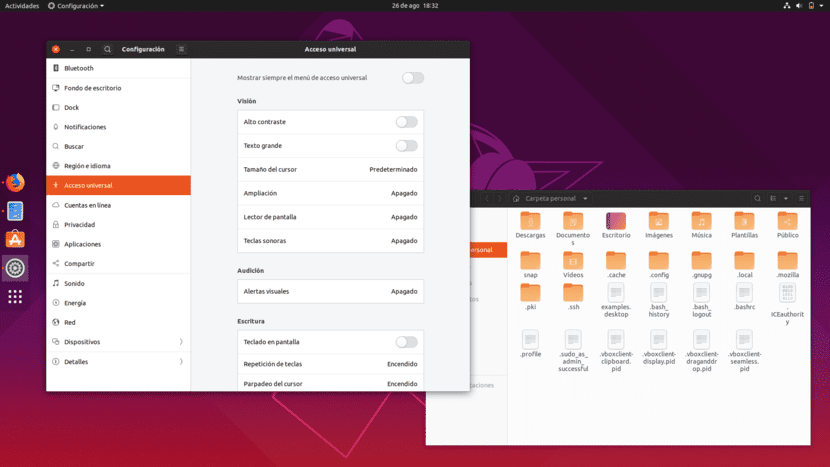The image size is (830, 467).
Task: Click the network icon in top bar
Action: click(x=787, y=6)
